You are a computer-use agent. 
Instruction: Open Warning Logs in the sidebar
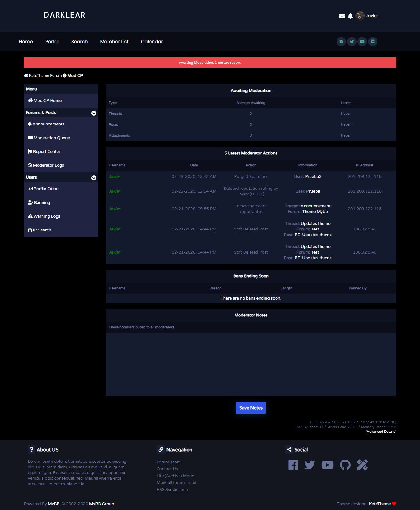61,216
